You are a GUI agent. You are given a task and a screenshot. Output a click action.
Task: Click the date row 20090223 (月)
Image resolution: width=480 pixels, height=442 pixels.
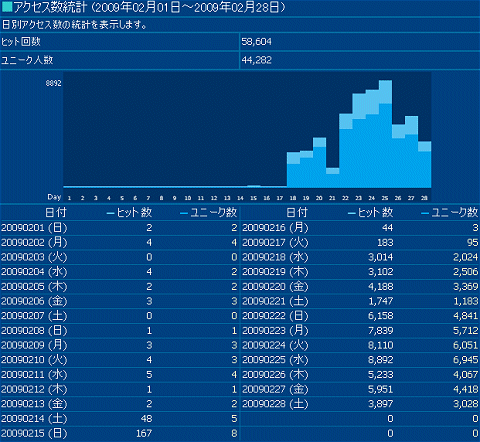(275, 330)
